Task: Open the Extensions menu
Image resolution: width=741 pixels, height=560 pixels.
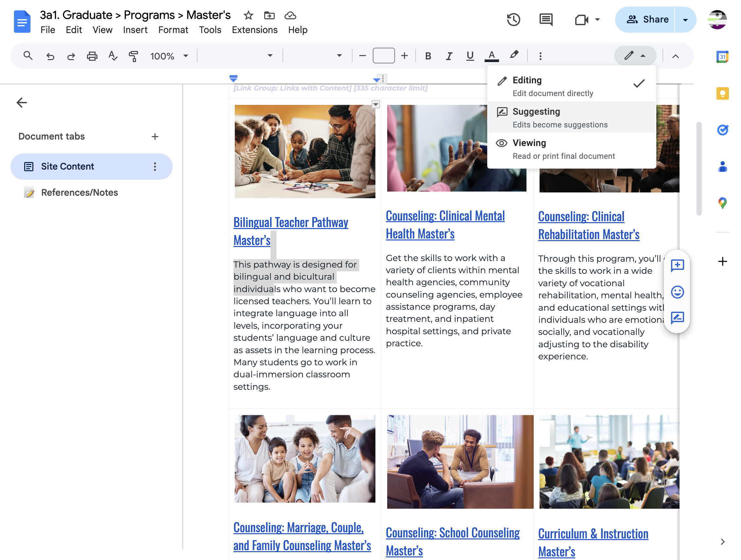Action: (255, 30)
